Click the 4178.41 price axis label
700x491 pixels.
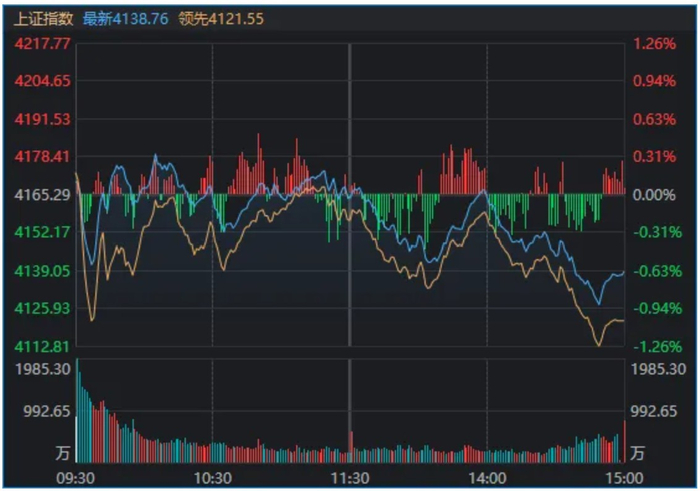42,157
